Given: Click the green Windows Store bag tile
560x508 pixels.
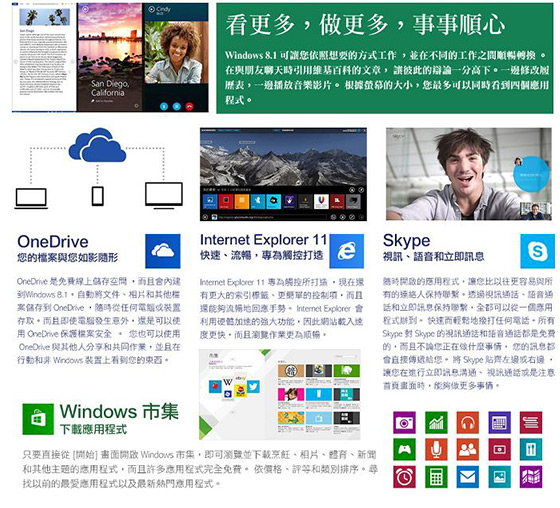Looking at the screenshot, I should 38,419.
